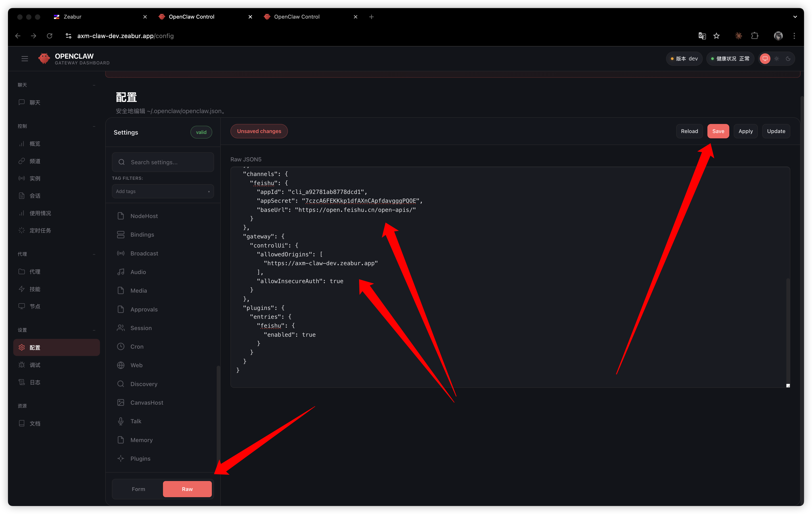Select the Raw editor mode

click(187, 489)
